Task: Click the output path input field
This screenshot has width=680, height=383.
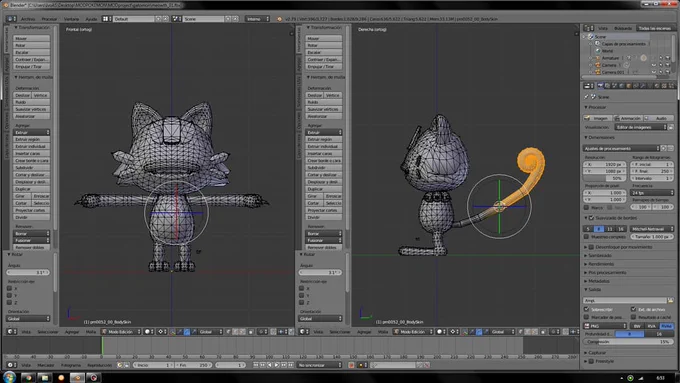Action: coord(625,300)
